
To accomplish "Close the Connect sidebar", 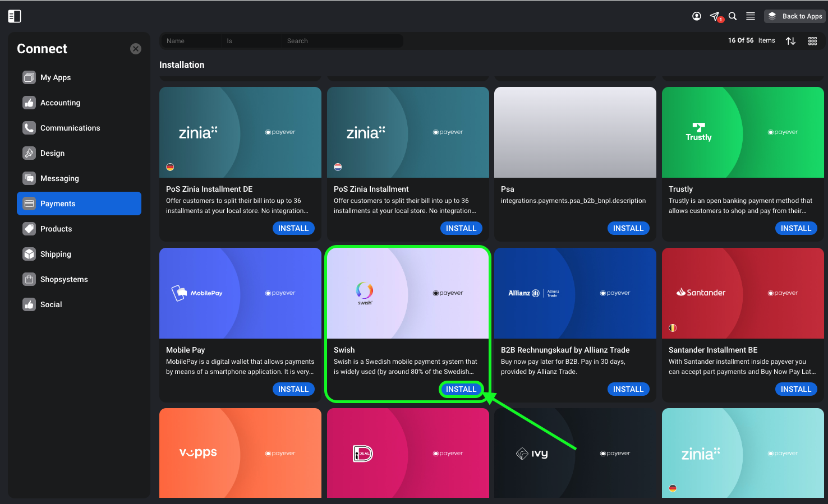I will pos(136,49).
